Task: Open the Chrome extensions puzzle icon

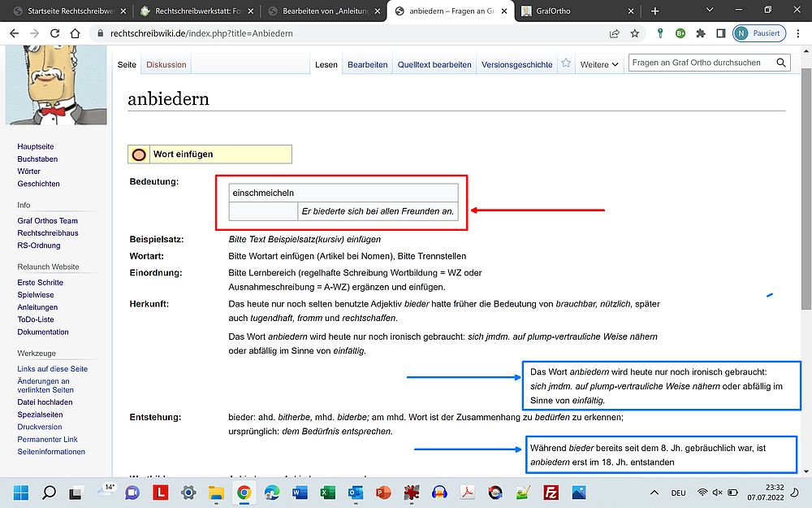Action: [700, 33]
